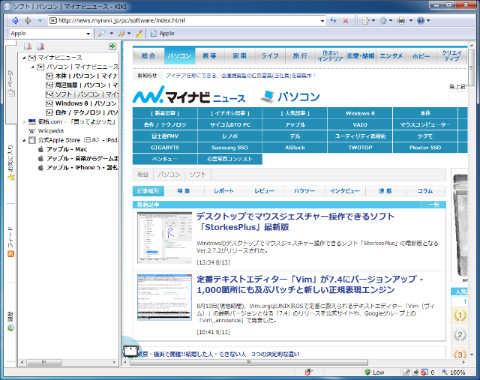This screenshot has width=480, height=380.
Task: Click the blue help globe icon
Action: point(421,21)
